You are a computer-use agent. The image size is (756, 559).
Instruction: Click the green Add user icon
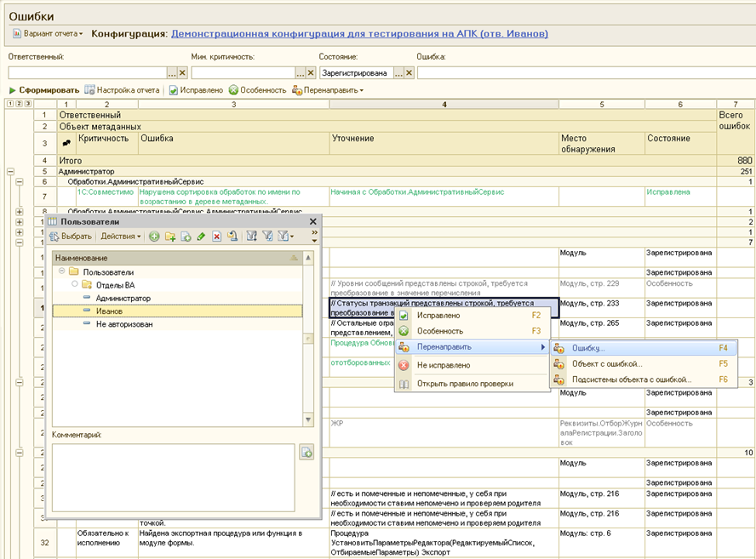point(154,237)
